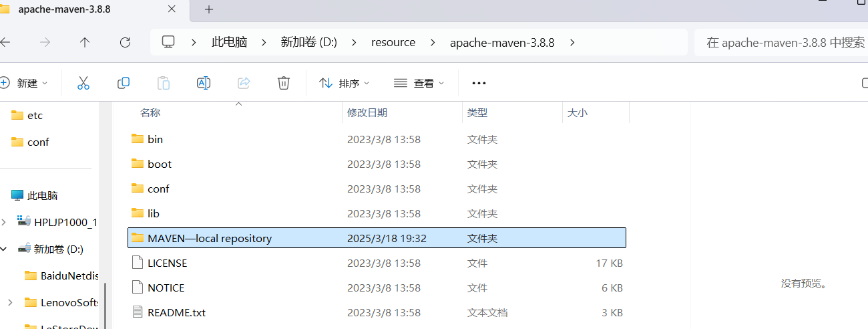868x329 pixels.
Task: Collapse the 新加卷 (D:) tree node
Action: point(4,249)
